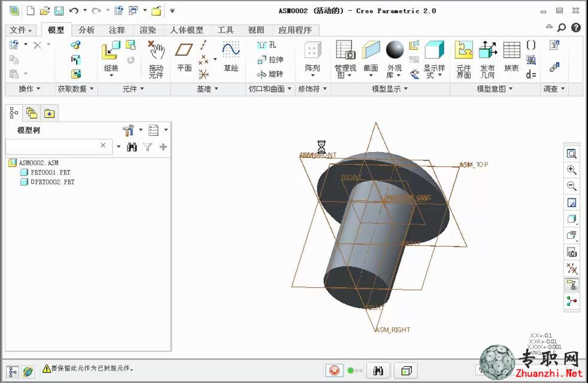This screenshot has height=383, width=588.
Task: Select PRT0002.PRT in model tree
Action: (53, 182)
